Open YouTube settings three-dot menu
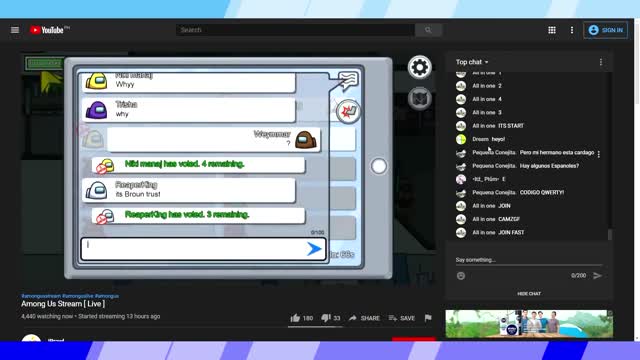 (x=572, y=30)
